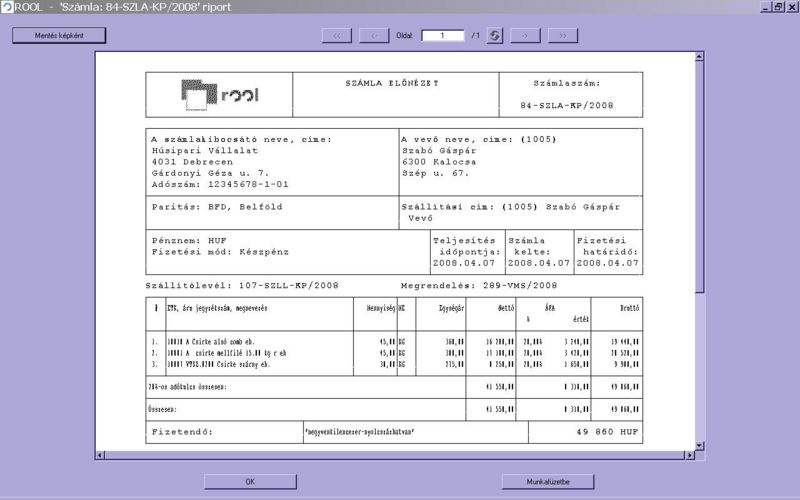Image resolution: width=800 pixels, height=500 pixels.
Task: Confirm with the OK button
Action: [x=250, y=482]
